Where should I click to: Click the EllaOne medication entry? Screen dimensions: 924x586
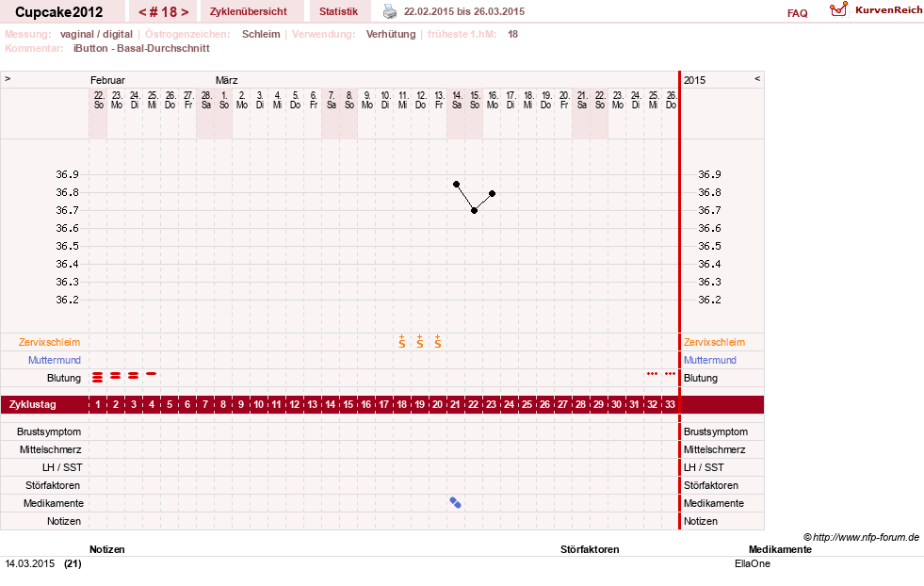pyautogui.click(x=753, y=563)
